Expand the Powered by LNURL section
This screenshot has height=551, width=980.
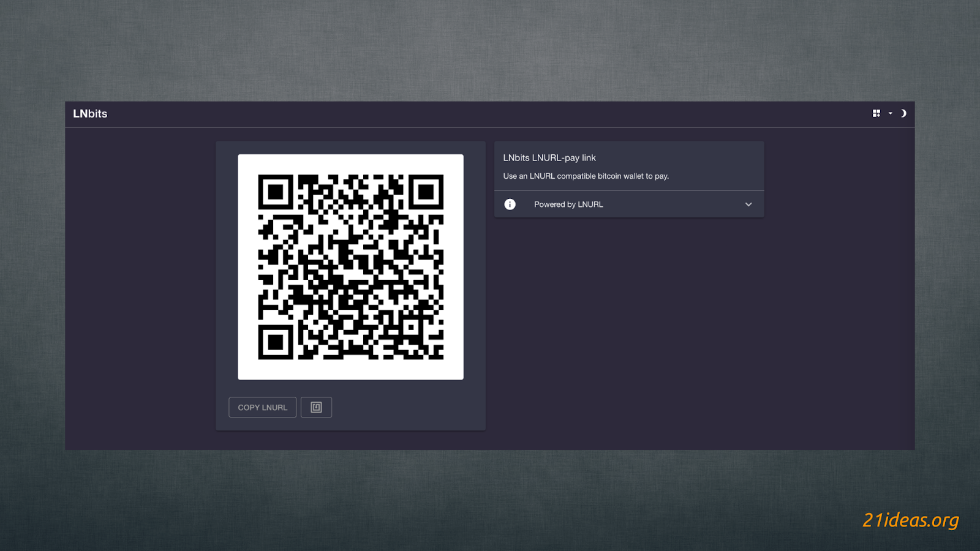(x=568, y=204)
